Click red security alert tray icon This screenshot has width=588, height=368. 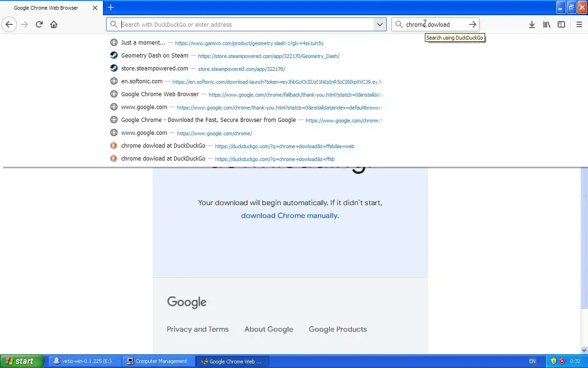pyautogui.click(x=561, y=361)
